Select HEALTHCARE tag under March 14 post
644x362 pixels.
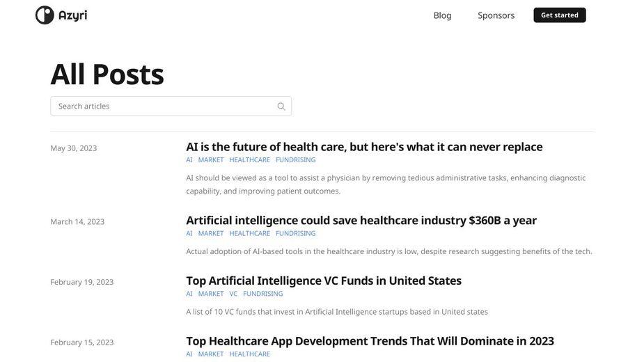coord(250,233)
